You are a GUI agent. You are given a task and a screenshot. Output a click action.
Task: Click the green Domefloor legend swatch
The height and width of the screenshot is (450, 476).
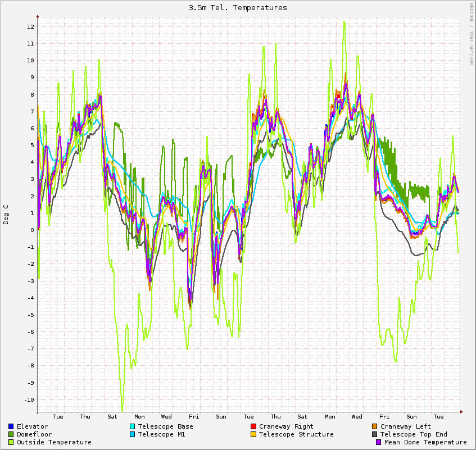11,435
